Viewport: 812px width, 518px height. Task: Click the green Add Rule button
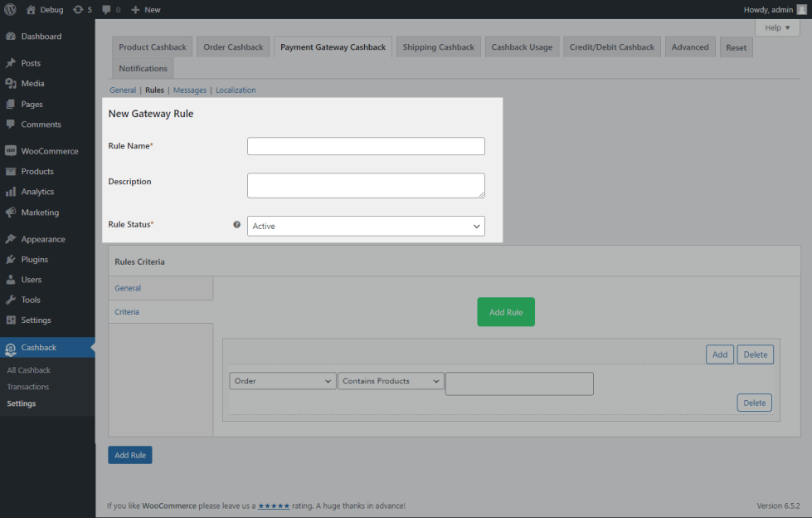[x=505, y=312]
